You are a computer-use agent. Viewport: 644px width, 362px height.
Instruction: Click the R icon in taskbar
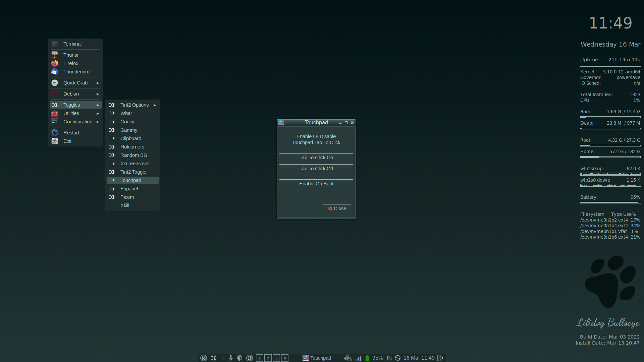250,358
